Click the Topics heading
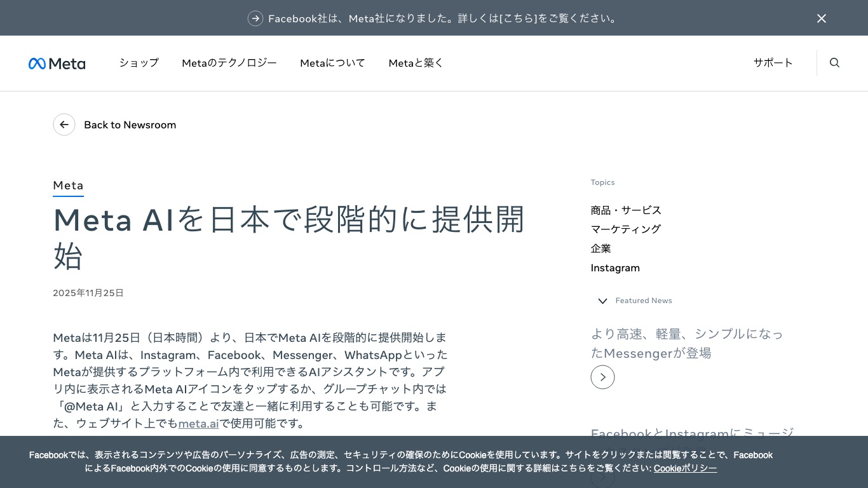The width and height of the screenshot is (868, 488). 602,182
